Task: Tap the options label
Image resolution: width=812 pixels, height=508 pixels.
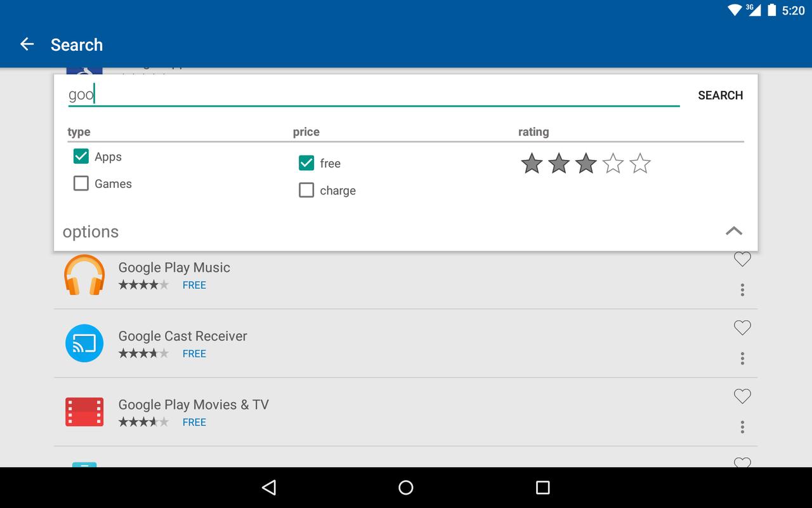Action: [91, 232]
